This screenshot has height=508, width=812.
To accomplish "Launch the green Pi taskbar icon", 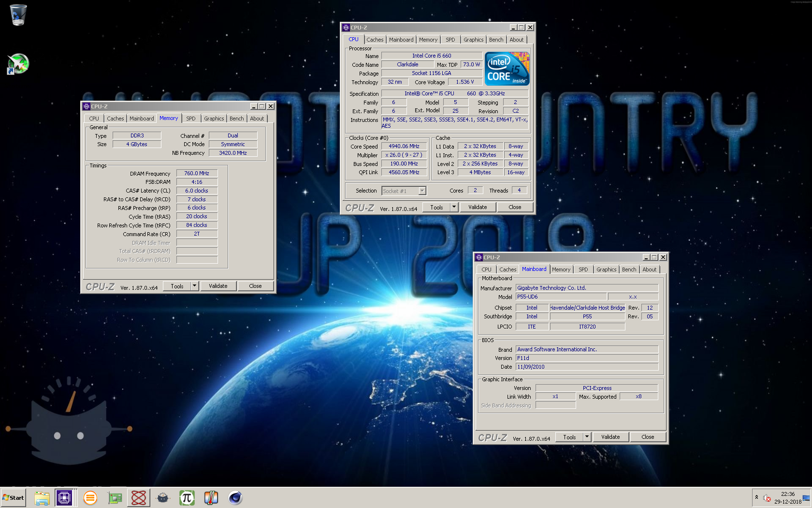I will [187, 498].
